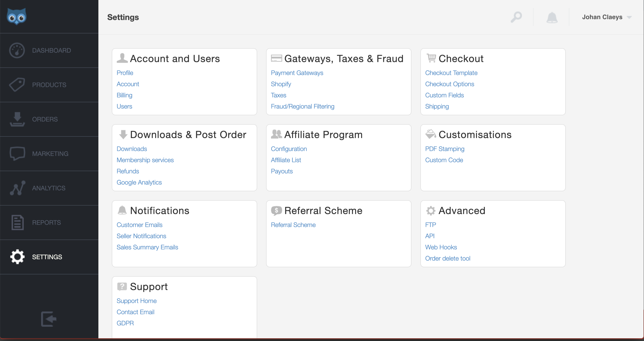Click the Referral Scheme link
Image resolution: width=644 pixels, height=341 pixels.
click(x=293, y=225)
